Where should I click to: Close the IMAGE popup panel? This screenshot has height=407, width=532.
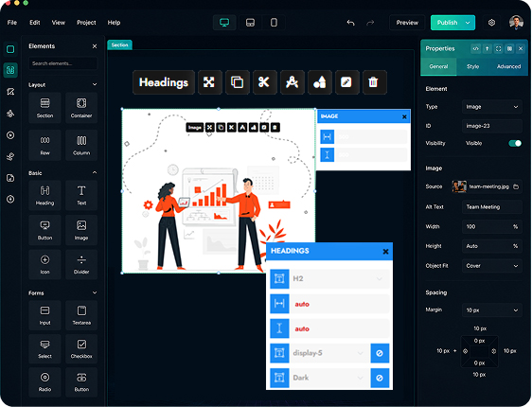point(404,117)
